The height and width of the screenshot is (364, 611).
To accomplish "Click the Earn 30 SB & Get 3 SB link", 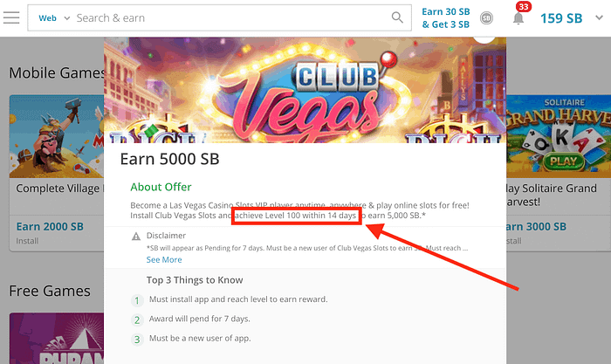I will pyautogui.click(x=446, y=18).
